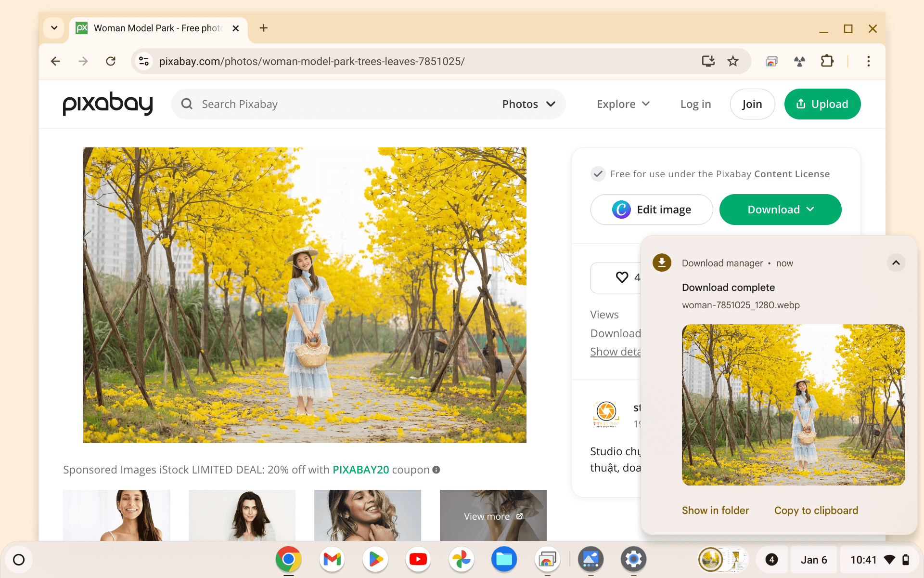
Task: Click woman-7851025_1280.webp filename text
Action: pos(741,305)
